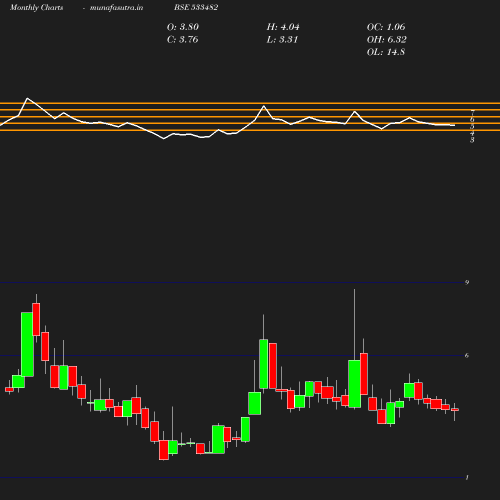Image resolution: width=500 pixels, height=500 pixels.
Task: Click the tallest green candle near the chart start
Action: pos(27,344)
